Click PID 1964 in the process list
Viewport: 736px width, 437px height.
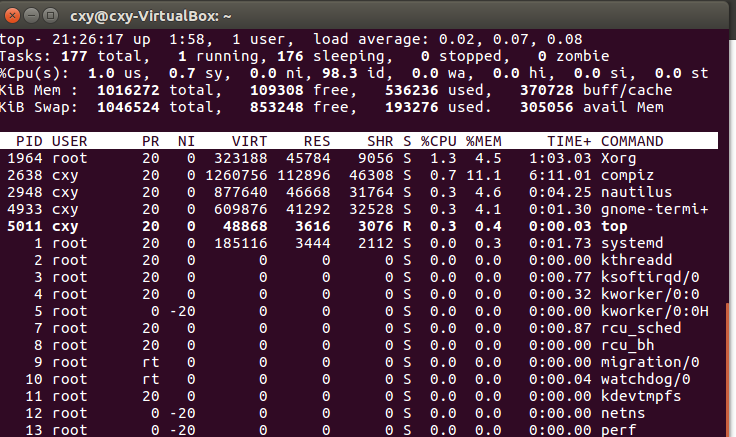click(24, 158)
